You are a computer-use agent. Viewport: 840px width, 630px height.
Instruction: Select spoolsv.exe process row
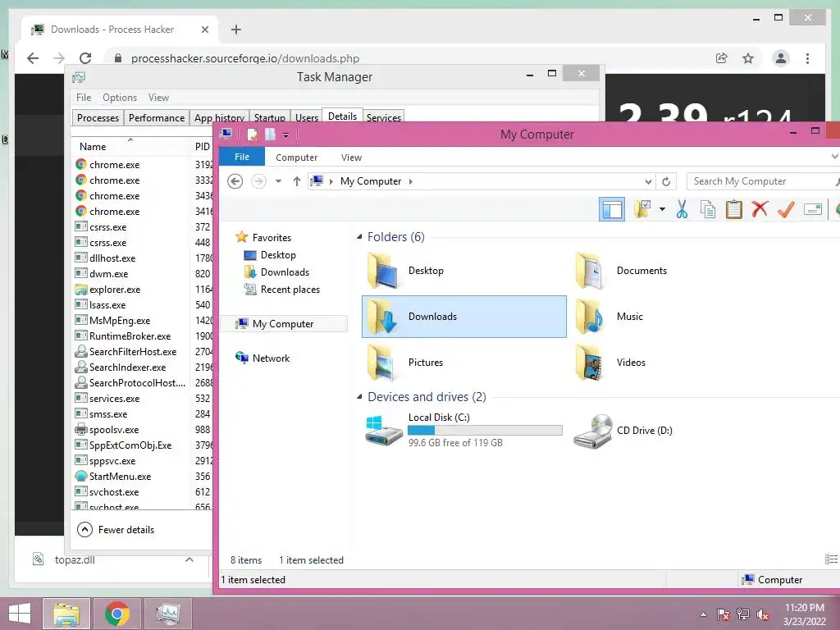point(143,430)
